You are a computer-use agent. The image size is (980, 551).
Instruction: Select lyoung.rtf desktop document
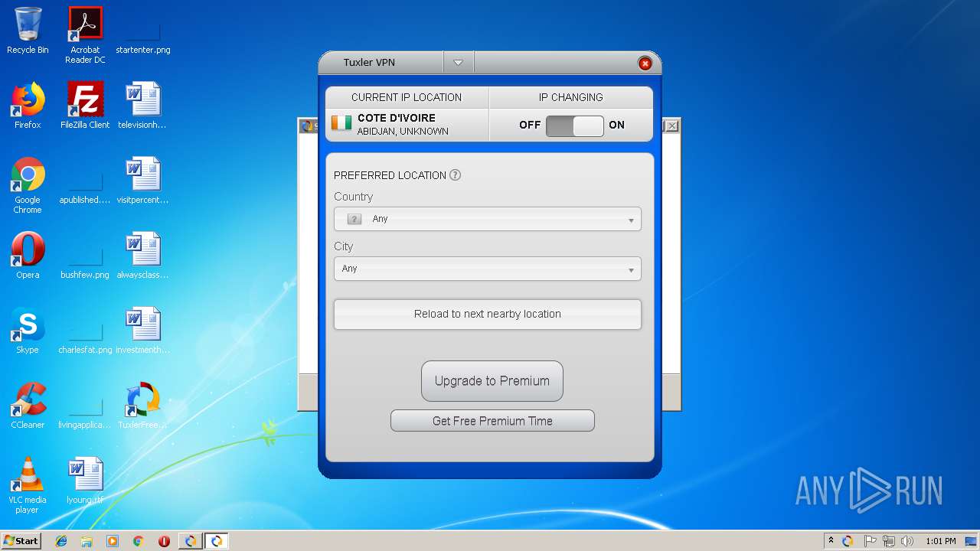point(85,481)
